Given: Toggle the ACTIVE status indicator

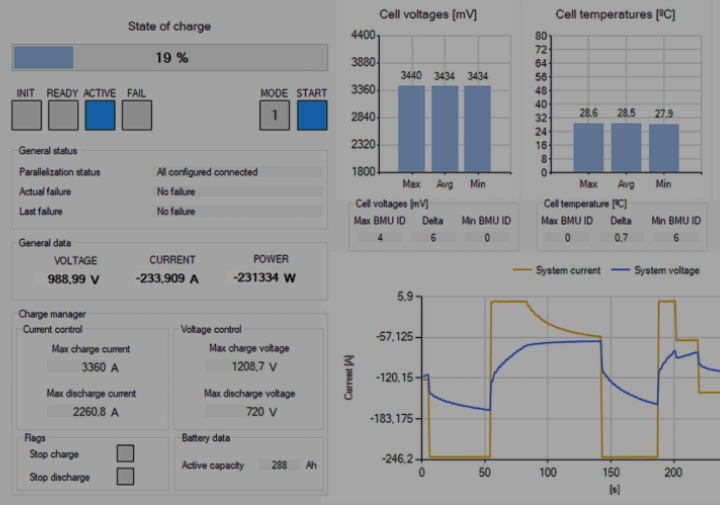Looking at the screenshot, I should [x=100, y=116].
